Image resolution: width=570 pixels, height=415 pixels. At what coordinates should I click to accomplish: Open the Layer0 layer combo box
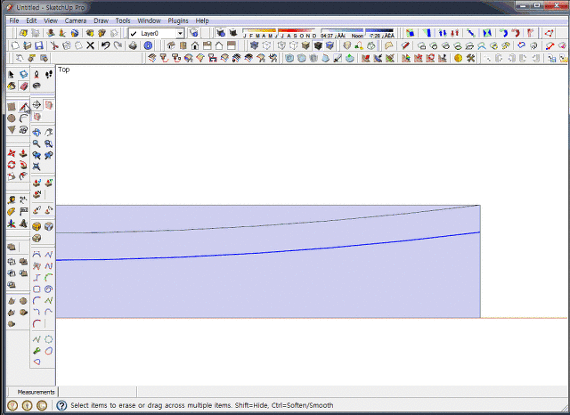pyautogui.click(x=156, y=33)
